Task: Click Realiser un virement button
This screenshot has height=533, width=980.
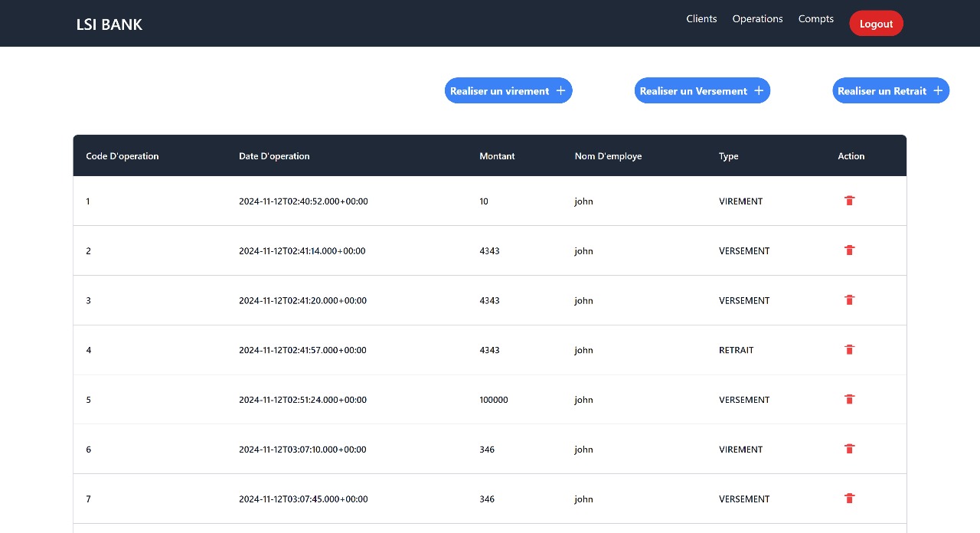Action: 508,90
